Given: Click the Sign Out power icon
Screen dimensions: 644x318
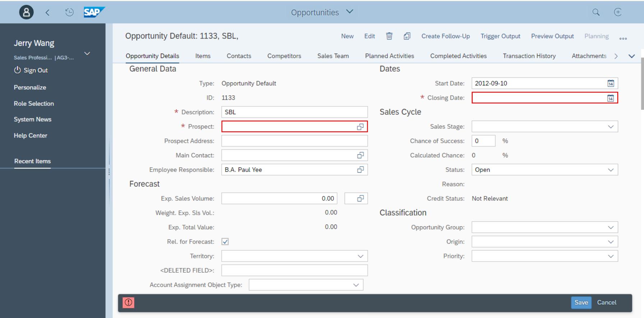Looking at the screenshot, I should [x=17, y=70].
